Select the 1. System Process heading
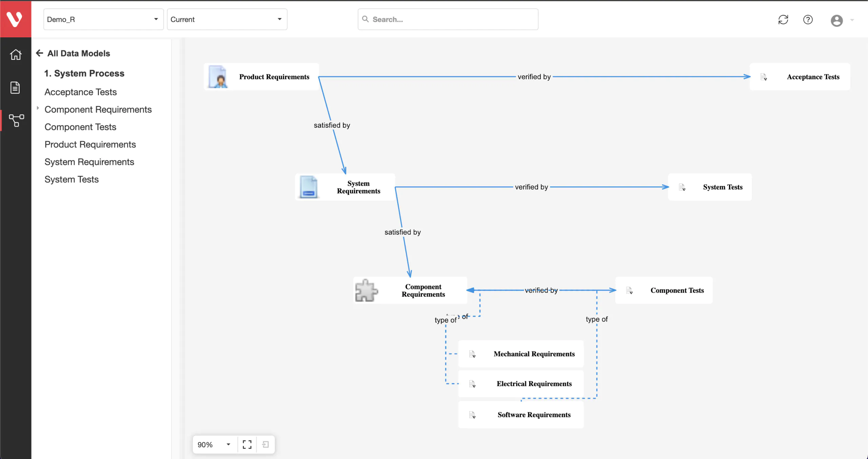Image resolution: width=868 pixels, height=459 pixels. pyautogui.click(x=84, y=73)
